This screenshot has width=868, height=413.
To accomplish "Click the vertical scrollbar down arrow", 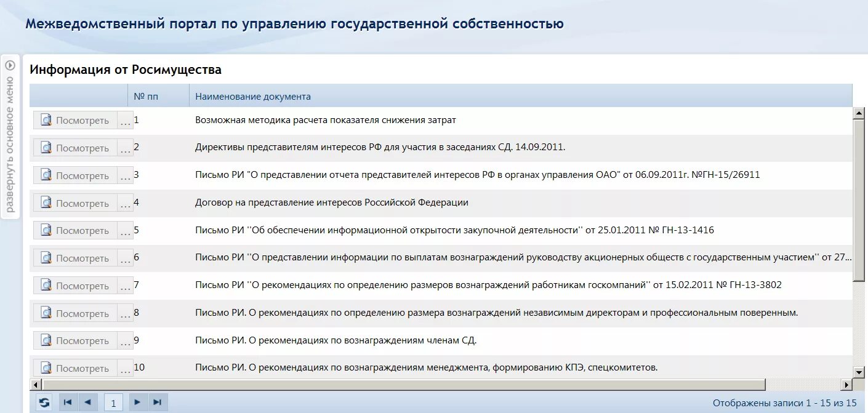I will click(x=859, y=372).
